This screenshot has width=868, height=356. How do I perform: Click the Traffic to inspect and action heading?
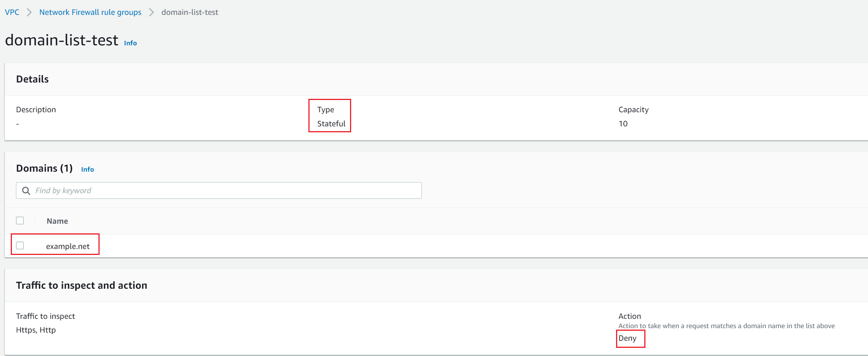pyautogui.click(x=81, y=285)
